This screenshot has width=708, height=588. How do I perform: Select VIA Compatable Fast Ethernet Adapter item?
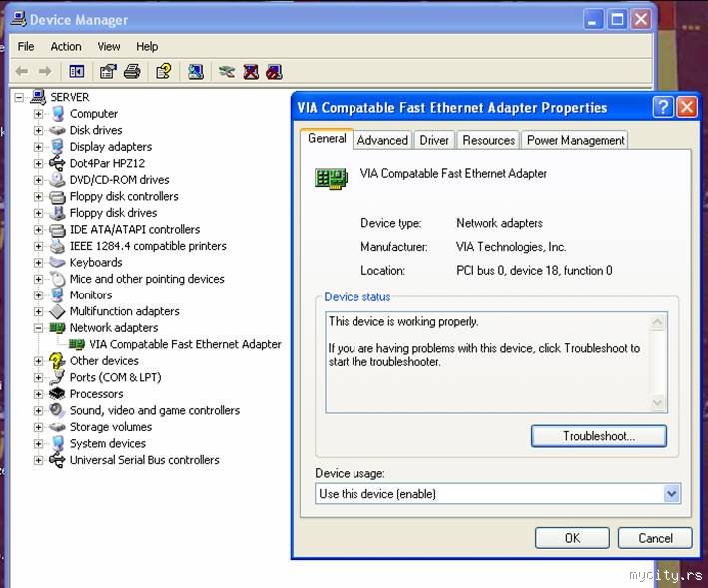185,344
